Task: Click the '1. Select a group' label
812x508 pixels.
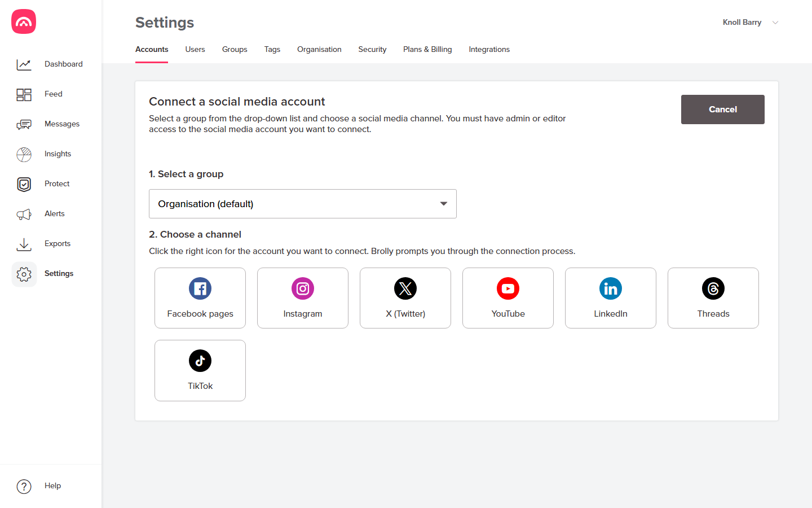Action: coord(186,174)
